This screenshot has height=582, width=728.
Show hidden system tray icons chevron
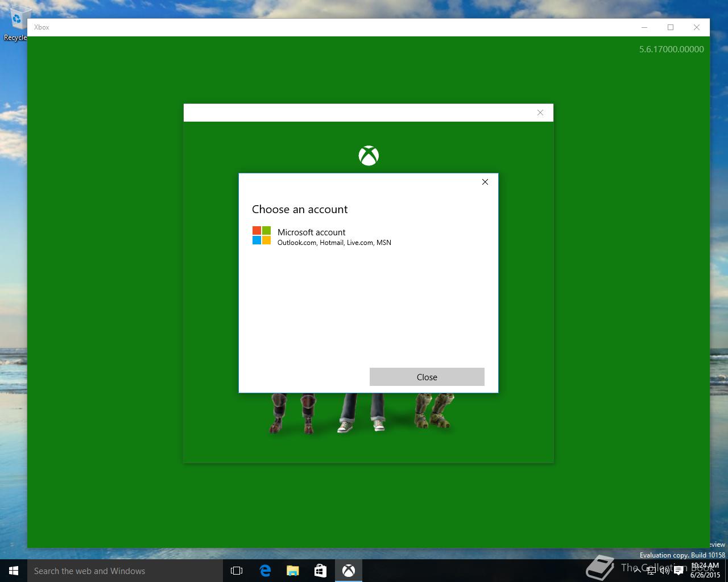pos(638,571)
